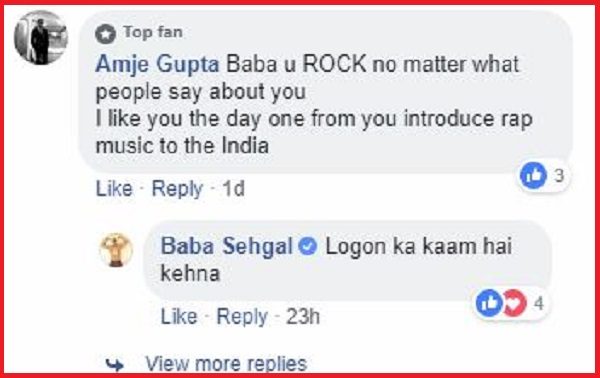The height and width of the screenshot is (378, 600).
Task: Like Baba Sehgal's reply
Action: [179, 316]
